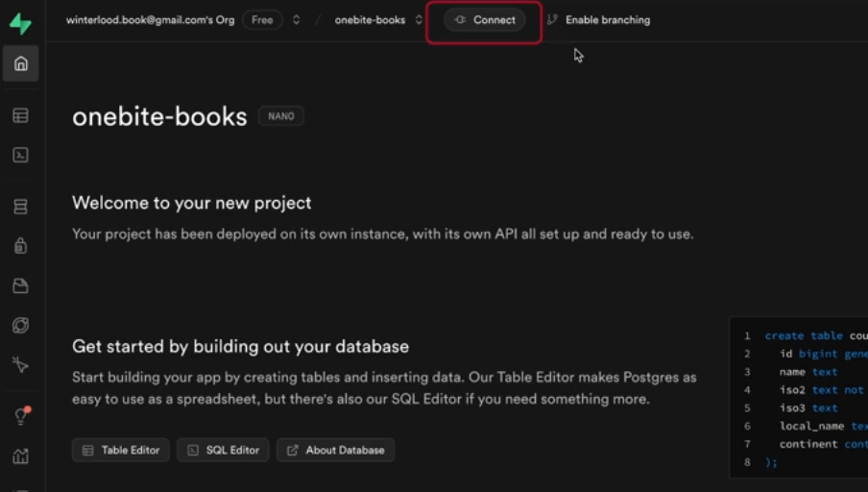Click the 'name text' code line
Image resolution: width=868 pixels, height=492 pixels.
pyautogui.click(x=808, y=372)
